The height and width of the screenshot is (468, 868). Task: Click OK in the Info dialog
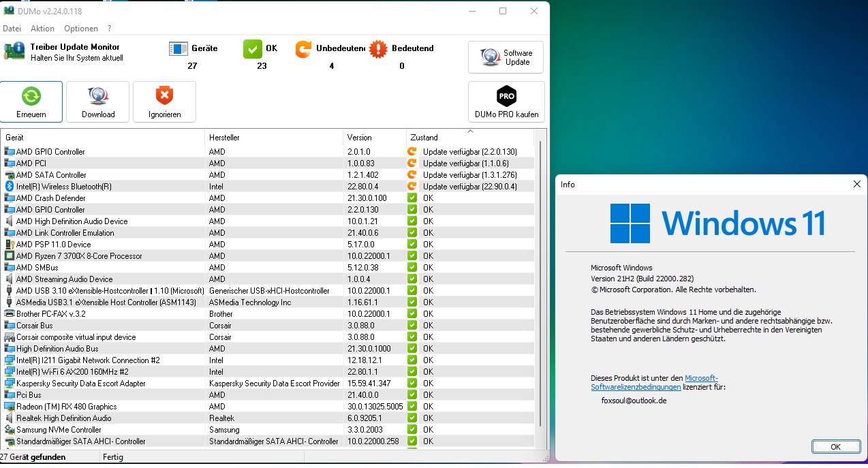(835, 447)
